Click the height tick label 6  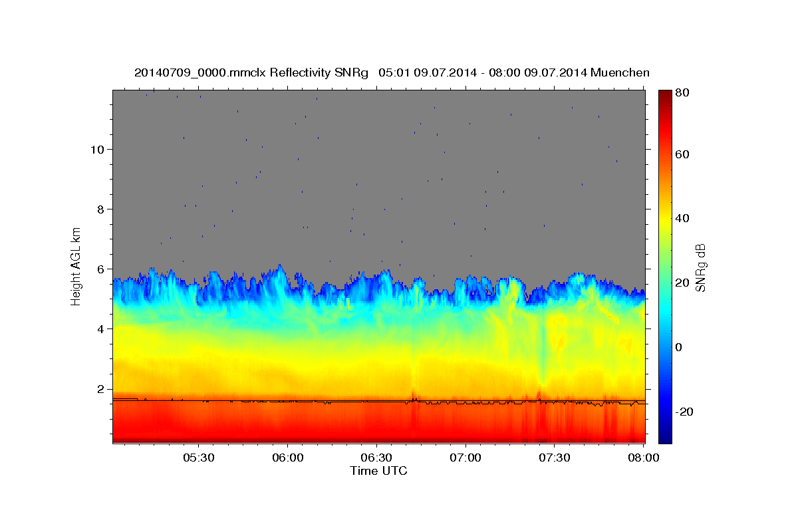(x=100, y=269)
